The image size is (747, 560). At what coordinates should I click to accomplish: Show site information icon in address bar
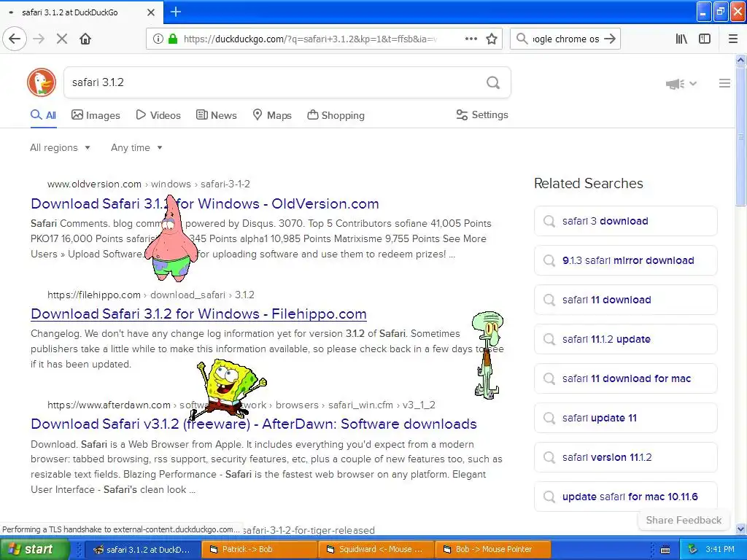(158, 39)
